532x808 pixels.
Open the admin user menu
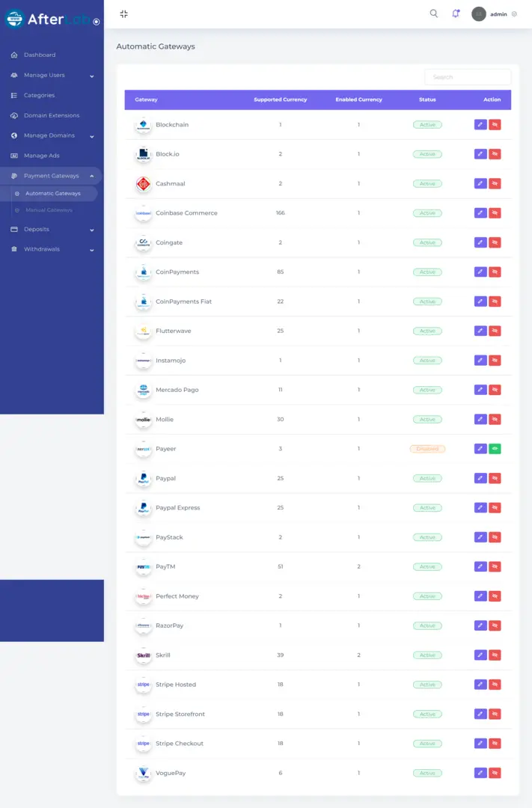[x=494, y=14]
